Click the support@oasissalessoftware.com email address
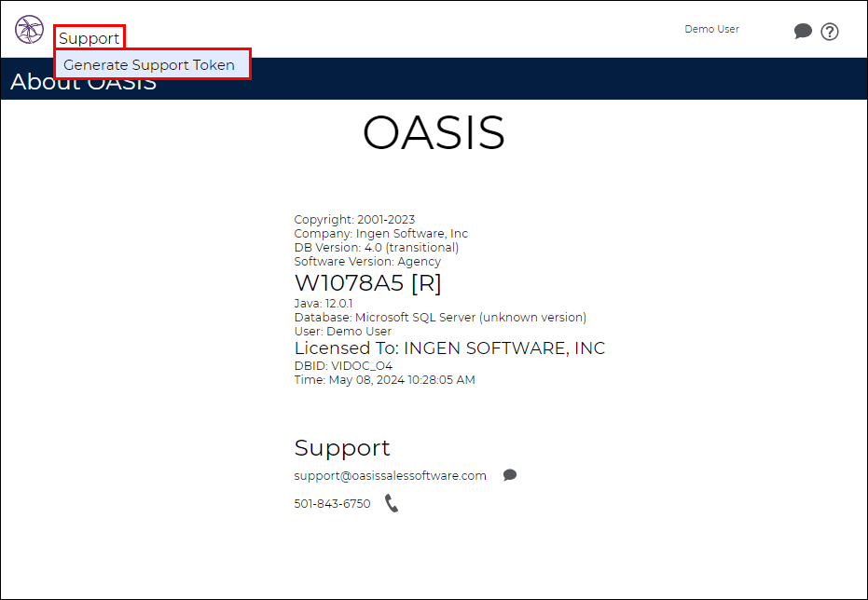The width and height of the screenshot is (868, 600). pyautogui.click(x=391, y=475)
